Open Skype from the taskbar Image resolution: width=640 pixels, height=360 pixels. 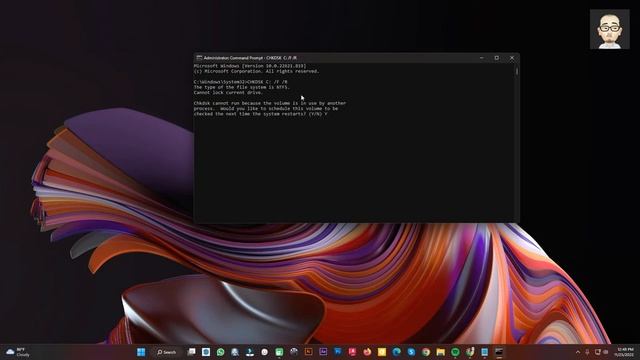point(411,352)
